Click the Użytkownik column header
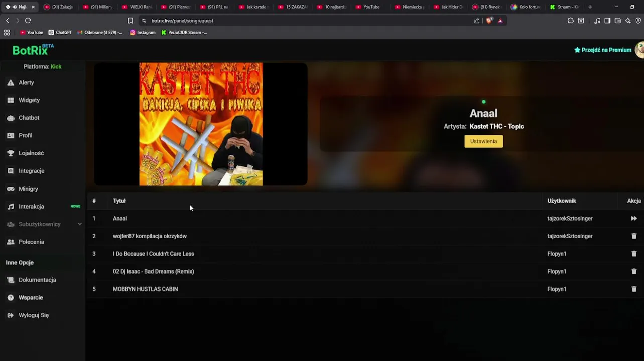 pyautogui.click(x=562, y=201)
